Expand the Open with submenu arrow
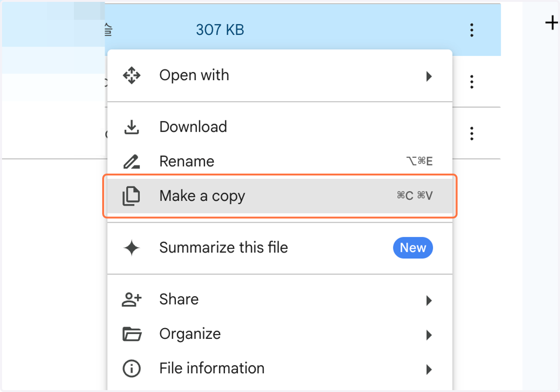The height and width of the screenshot is (392, 560). [429, 76]
